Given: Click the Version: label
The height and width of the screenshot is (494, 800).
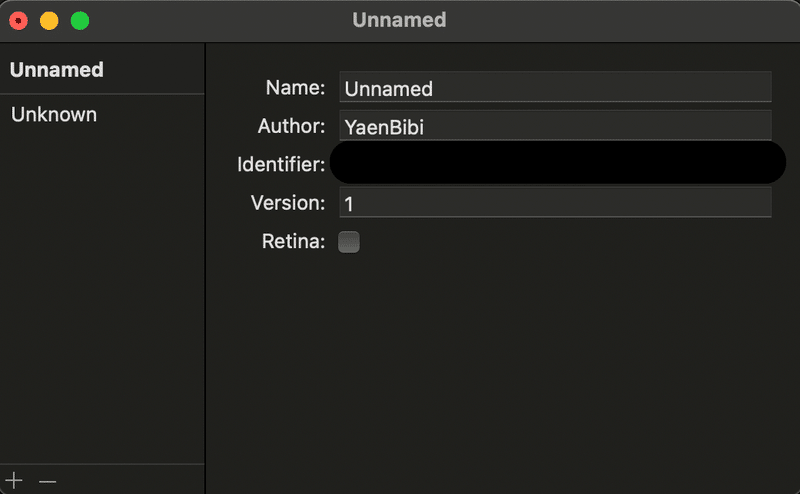Looking at the screenshot, I should pos(288,203).
